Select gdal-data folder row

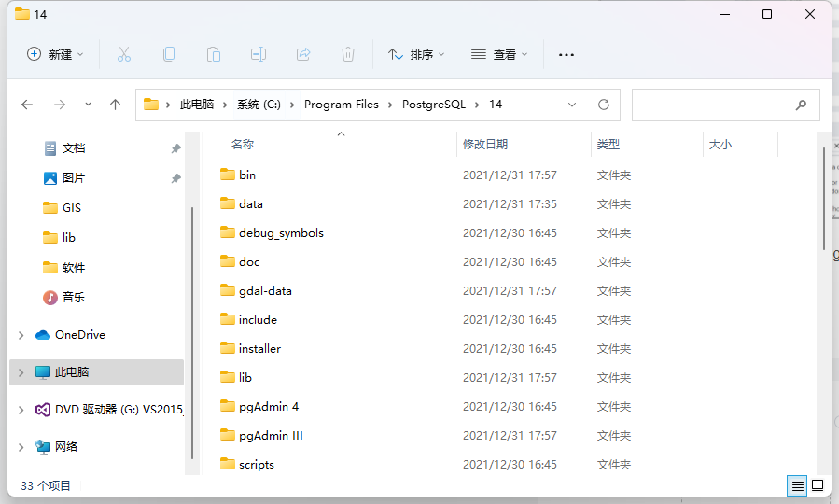pyautogui.click(x=426, y=290)
